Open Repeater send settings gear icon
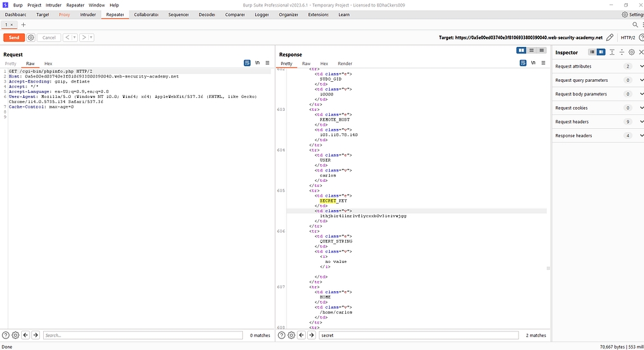Viewport: 644px width, 350px height. point(31,38)
